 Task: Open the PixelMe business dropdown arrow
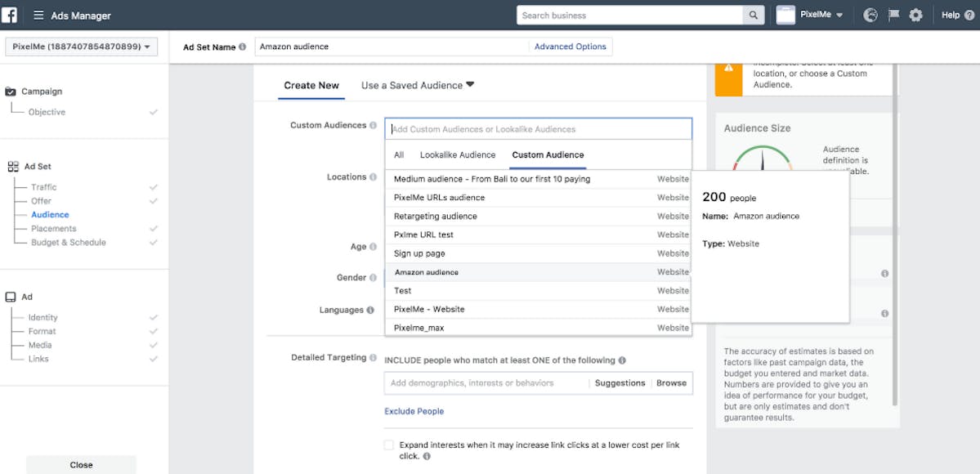[839, 15]
